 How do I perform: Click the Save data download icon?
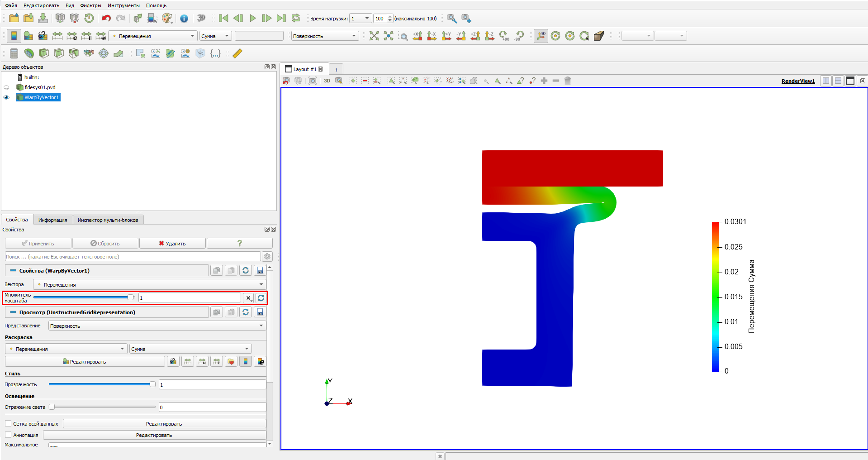coord(43,18)
